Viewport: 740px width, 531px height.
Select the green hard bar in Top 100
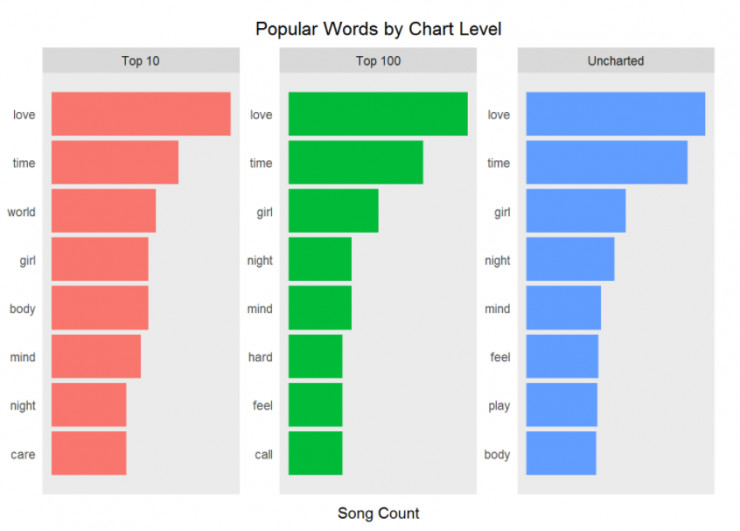(x=315, y=356)
